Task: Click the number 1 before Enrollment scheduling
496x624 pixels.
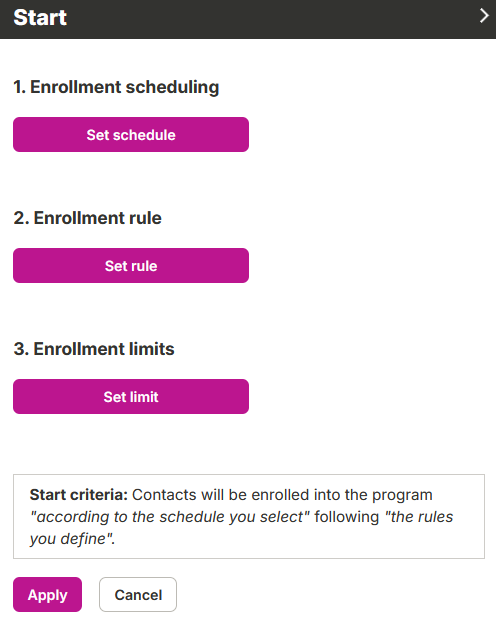Action: [19, 87]
